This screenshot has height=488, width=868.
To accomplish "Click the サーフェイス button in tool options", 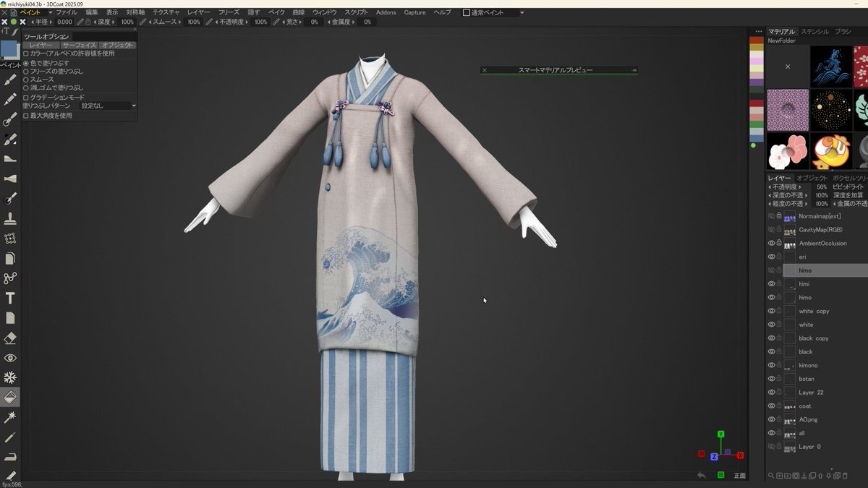I will 78,45.
